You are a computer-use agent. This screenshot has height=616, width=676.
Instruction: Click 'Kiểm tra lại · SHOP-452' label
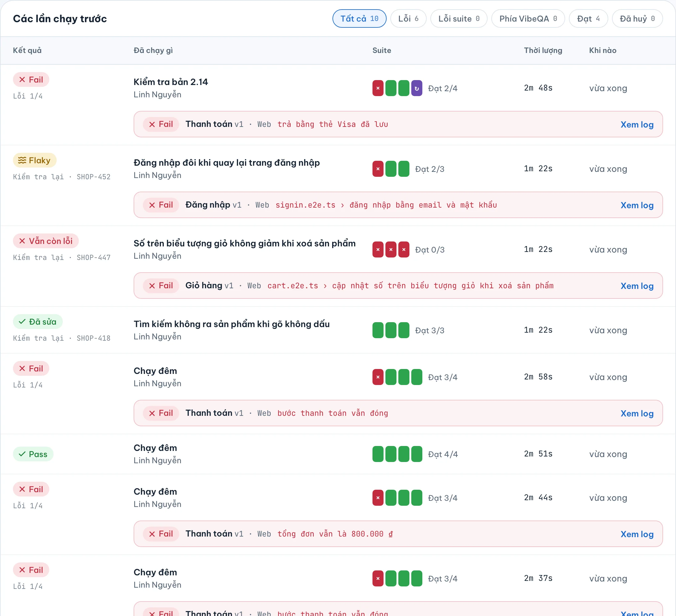point(62,177)
